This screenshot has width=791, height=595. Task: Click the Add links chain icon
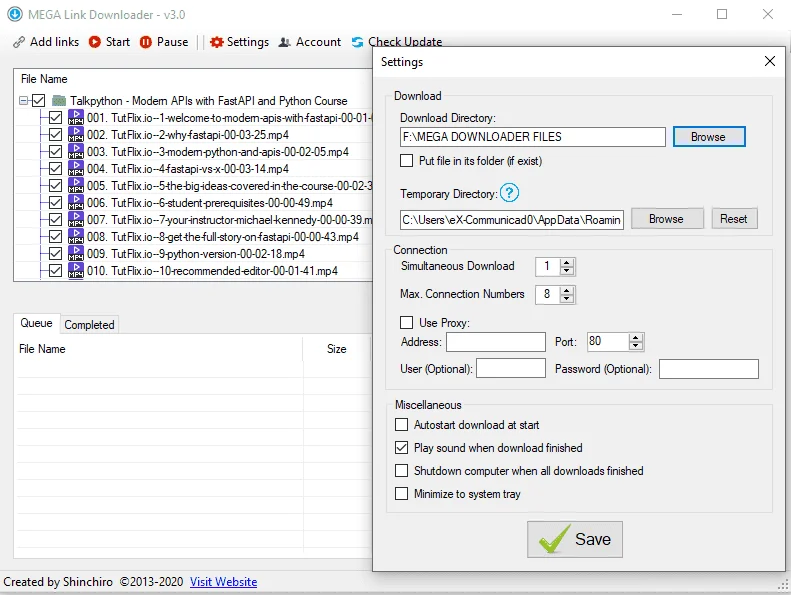pos(19,42)
